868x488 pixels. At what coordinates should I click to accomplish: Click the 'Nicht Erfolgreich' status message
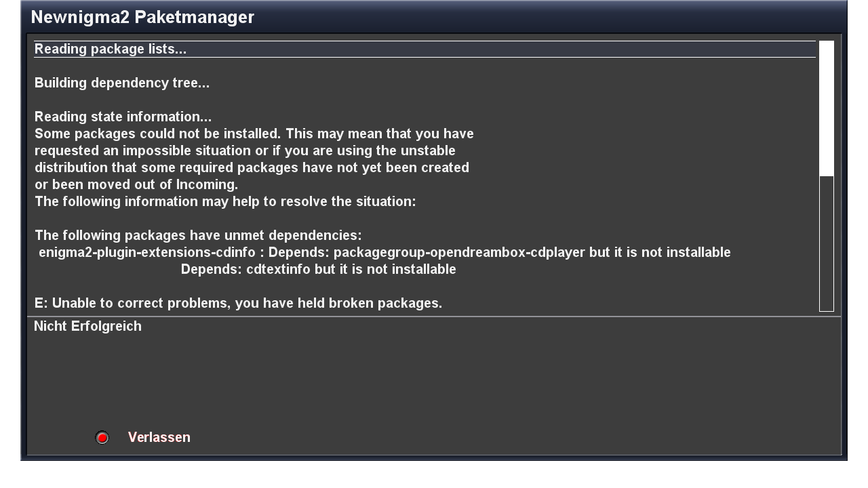point(87,327)
